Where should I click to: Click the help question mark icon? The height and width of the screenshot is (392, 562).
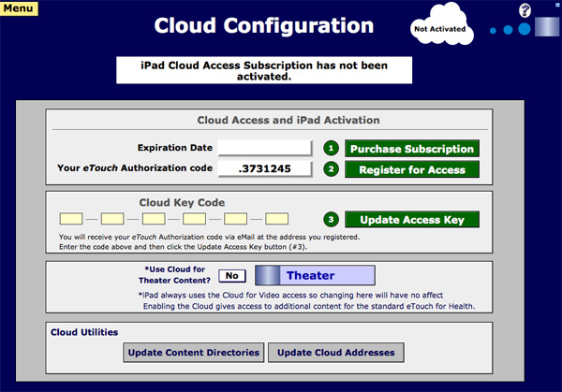[x=525, y=10]
